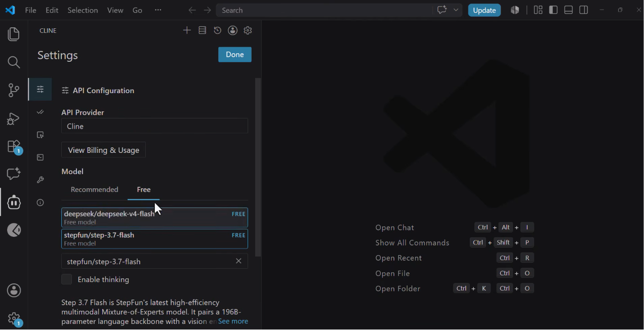This screenshot has height=330, width=644.
Task: Open the chat icon in title bar
Action: pyautogui.click(x=442, y=10)
